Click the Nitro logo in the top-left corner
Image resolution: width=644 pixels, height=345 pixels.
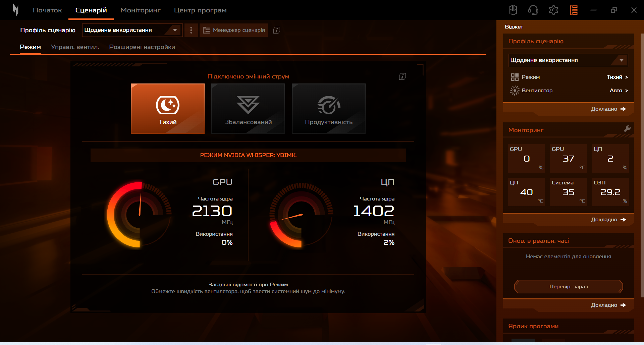pos(15,10)
